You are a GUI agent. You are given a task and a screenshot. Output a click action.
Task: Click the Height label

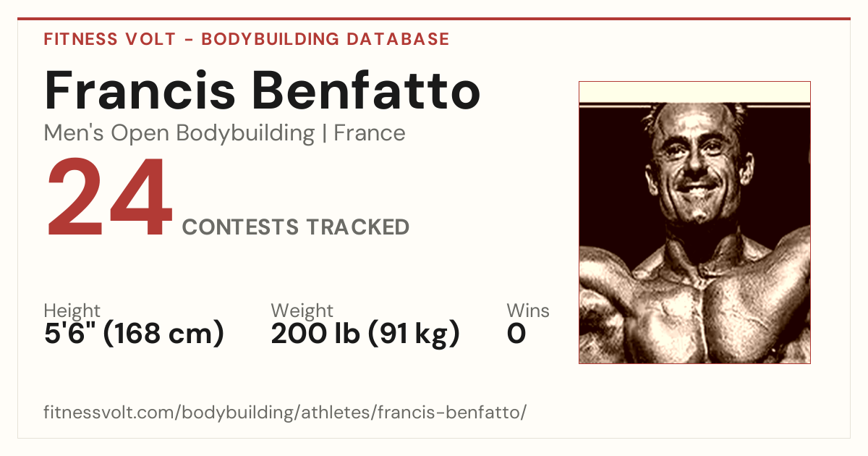coord(72,311)
